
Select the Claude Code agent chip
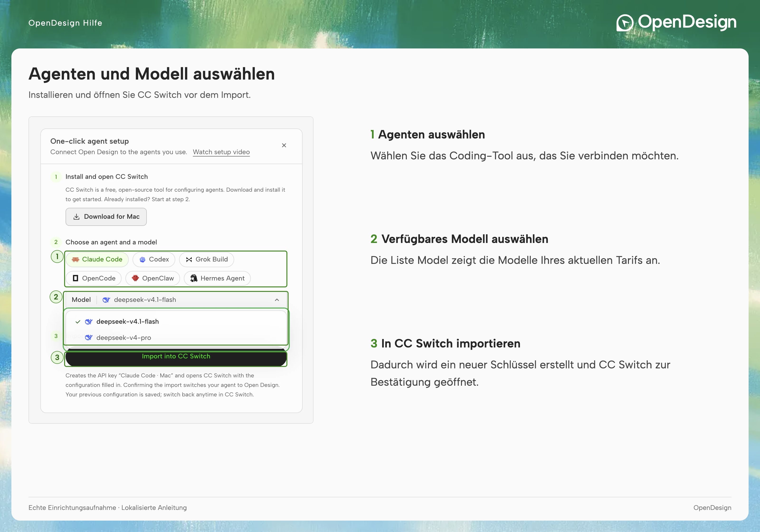97,259
